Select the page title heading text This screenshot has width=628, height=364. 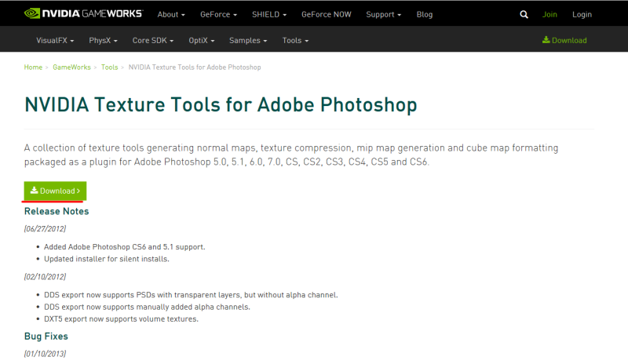(221, 105)
